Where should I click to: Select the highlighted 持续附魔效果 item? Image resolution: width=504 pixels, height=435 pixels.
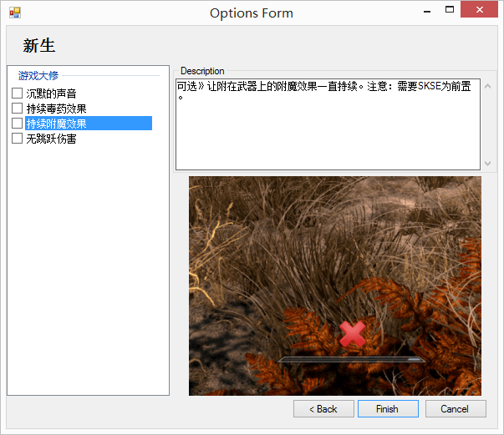pos(56,124)
